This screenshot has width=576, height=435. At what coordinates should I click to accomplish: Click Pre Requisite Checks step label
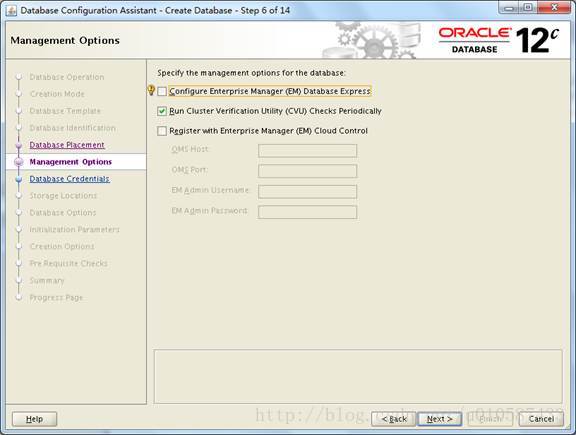coord(69,263)
